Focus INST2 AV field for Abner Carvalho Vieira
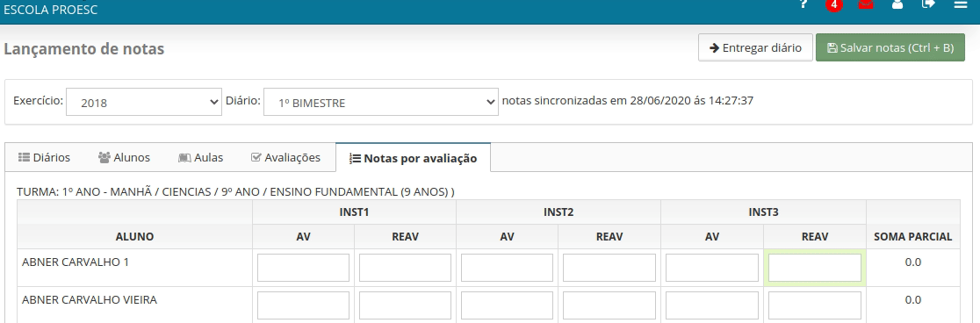 click(x=507, y=305)
